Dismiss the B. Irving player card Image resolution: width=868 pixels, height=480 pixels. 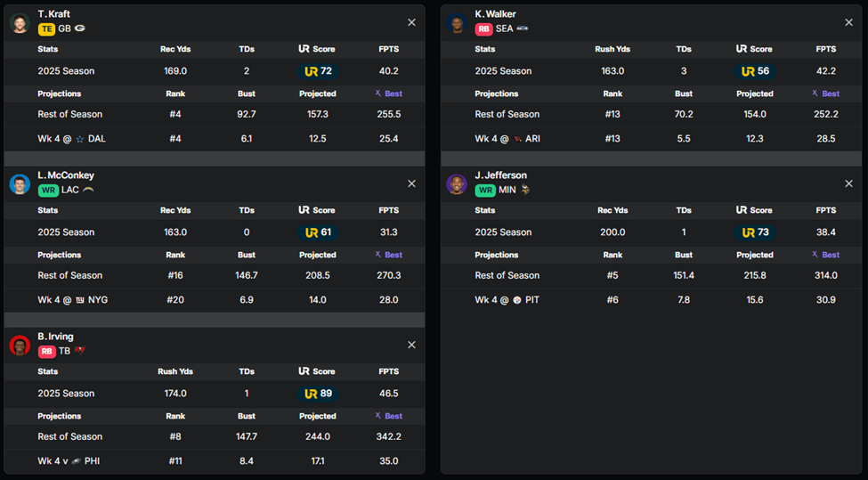(411, 345)
